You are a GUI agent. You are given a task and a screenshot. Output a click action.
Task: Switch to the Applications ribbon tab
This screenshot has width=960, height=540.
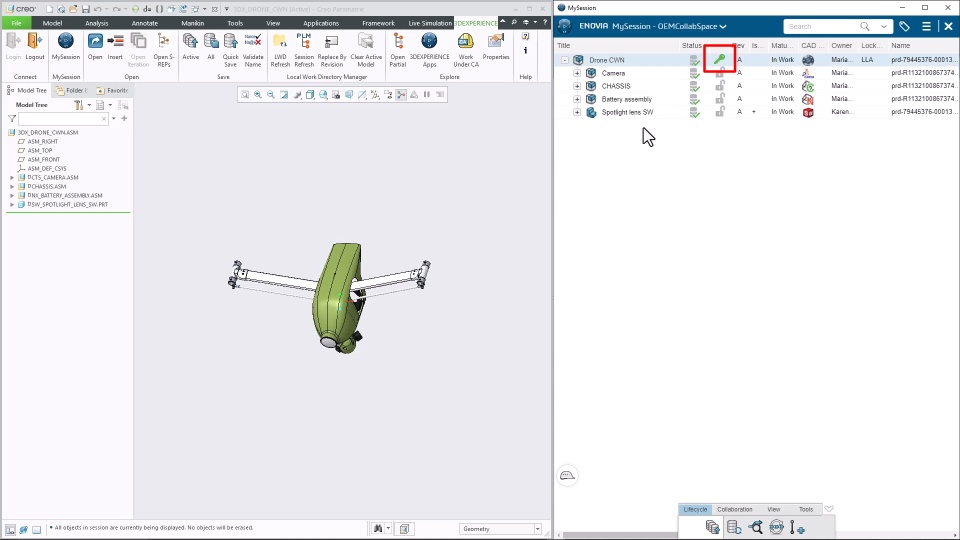[x=321, y=23]
